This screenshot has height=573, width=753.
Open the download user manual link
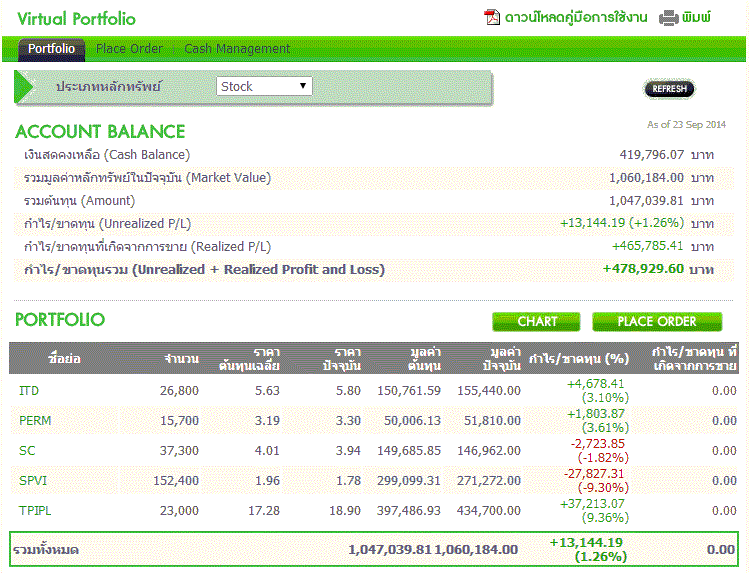pyautogui.click(x=576, y=17)
